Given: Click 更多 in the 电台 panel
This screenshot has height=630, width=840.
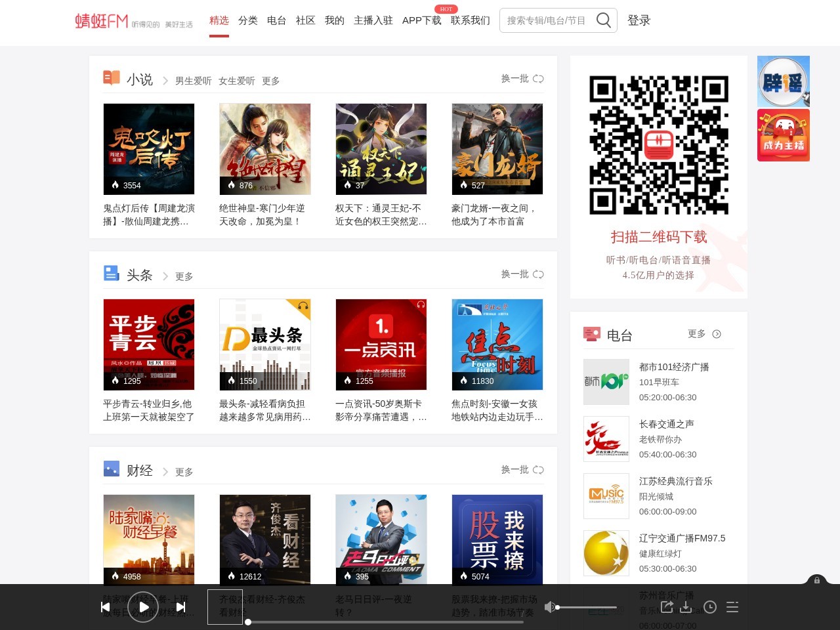Looking at the screenshot, I should click(697, 334).
